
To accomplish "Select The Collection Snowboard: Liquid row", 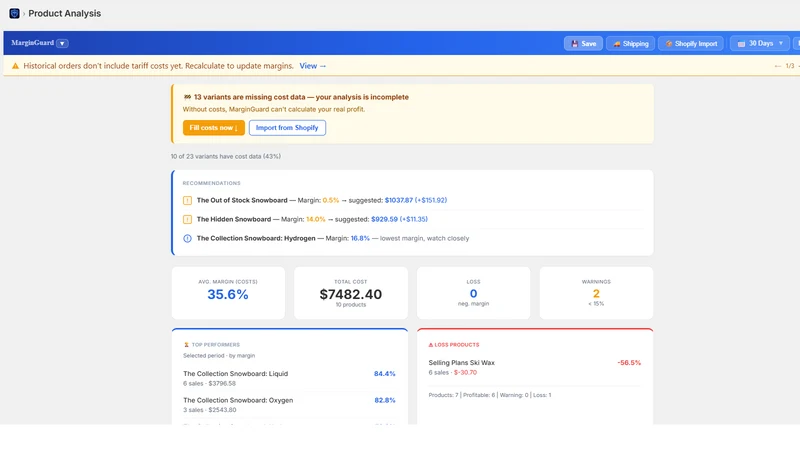I will (x=289, y=378).
